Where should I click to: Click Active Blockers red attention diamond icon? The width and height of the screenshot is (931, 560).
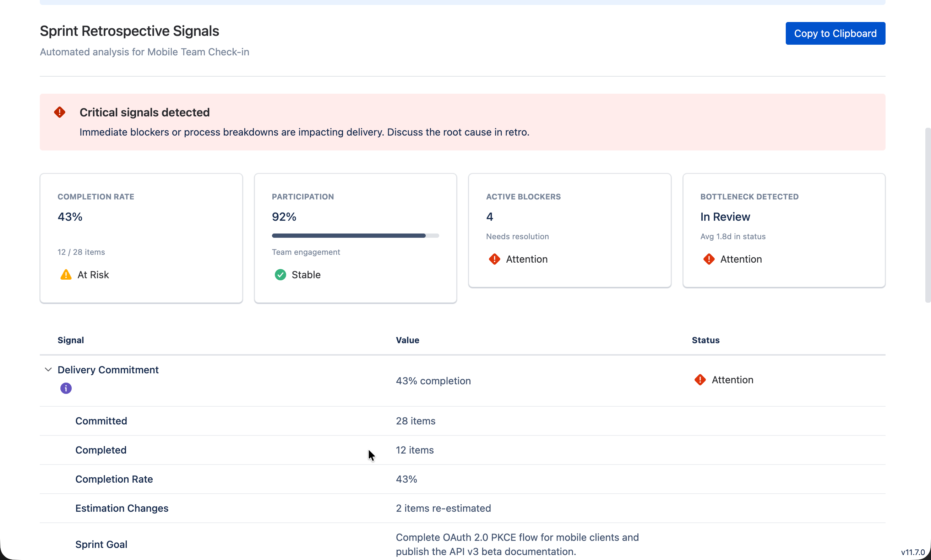(494, 259)
